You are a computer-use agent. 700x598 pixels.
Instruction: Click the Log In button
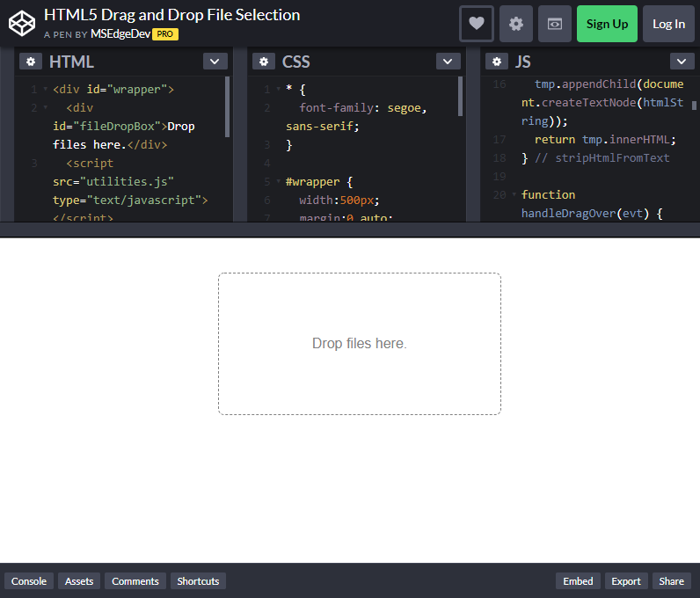click(668, 24)
